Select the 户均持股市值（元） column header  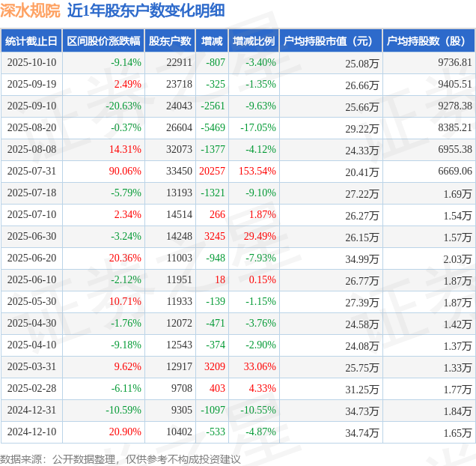coord(330,41)
